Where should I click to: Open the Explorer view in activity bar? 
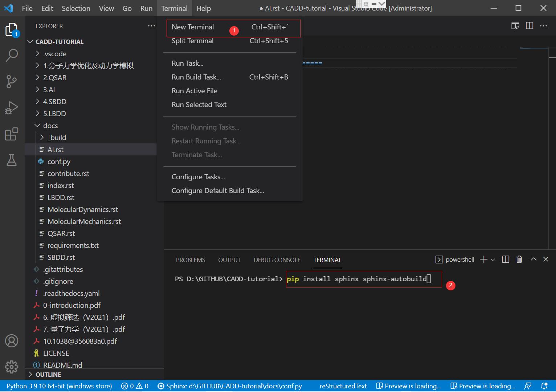(x=12, y=30)
